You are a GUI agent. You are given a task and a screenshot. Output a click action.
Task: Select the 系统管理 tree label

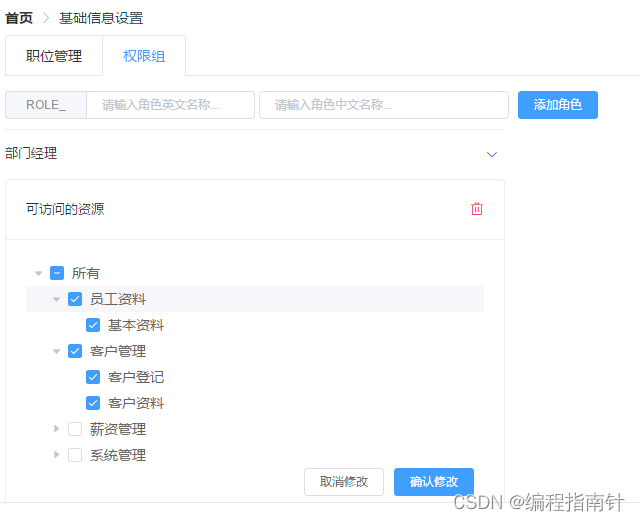click(x=118, y=455)
